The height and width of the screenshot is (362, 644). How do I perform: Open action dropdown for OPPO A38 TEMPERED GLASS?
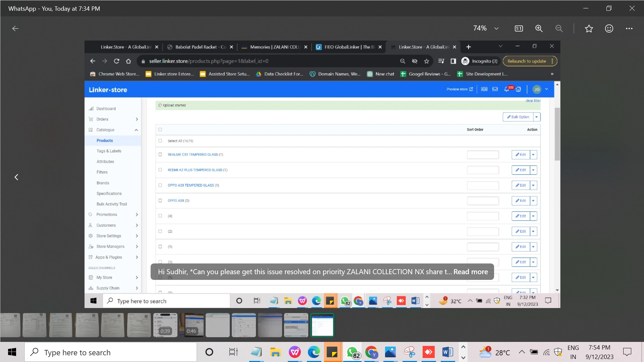click(533, 185)
